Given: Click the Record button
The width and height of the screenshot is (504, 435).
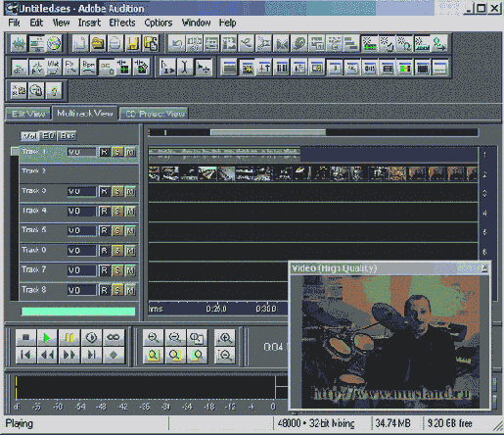Looking at the screenshot, I should tap(114, 355).
